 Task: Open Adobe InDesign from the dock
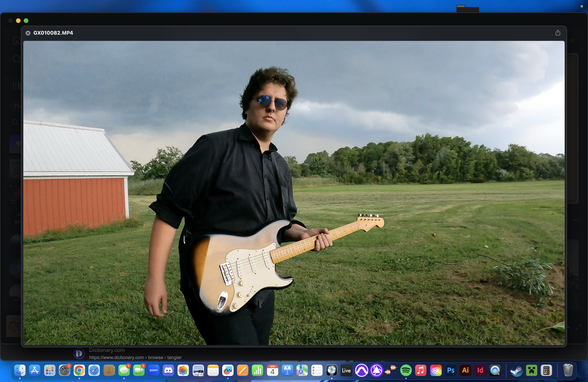pos(480,370)
